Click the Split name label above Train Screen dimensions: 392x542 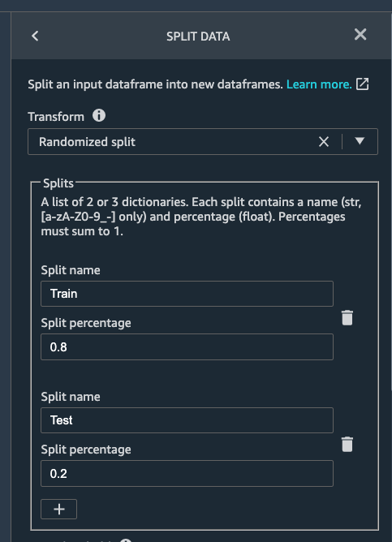(x=71, y=270)
